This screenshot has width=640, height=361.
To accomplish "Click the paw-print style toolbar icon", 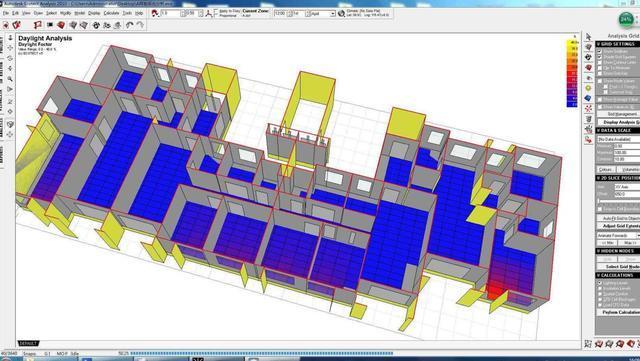I will 96,25.
